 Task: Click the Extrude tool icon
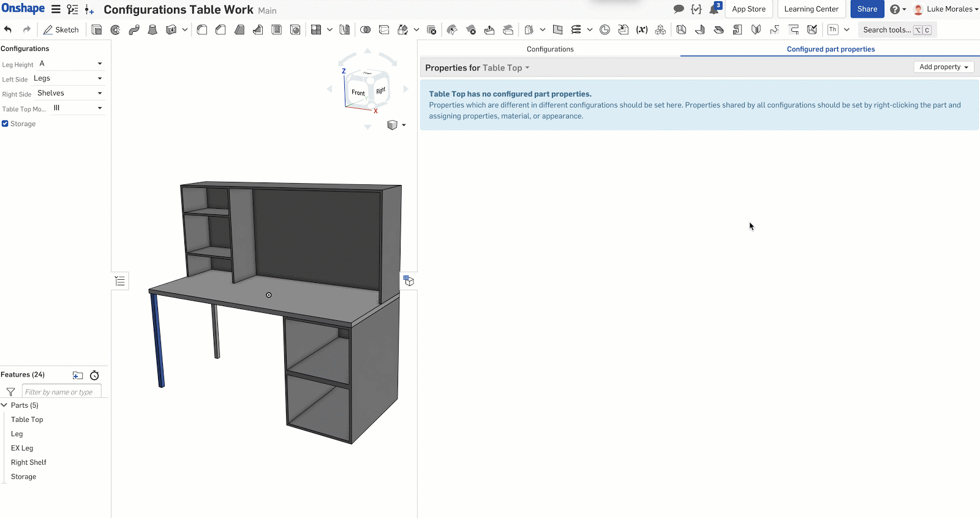[x=97, y=29]
